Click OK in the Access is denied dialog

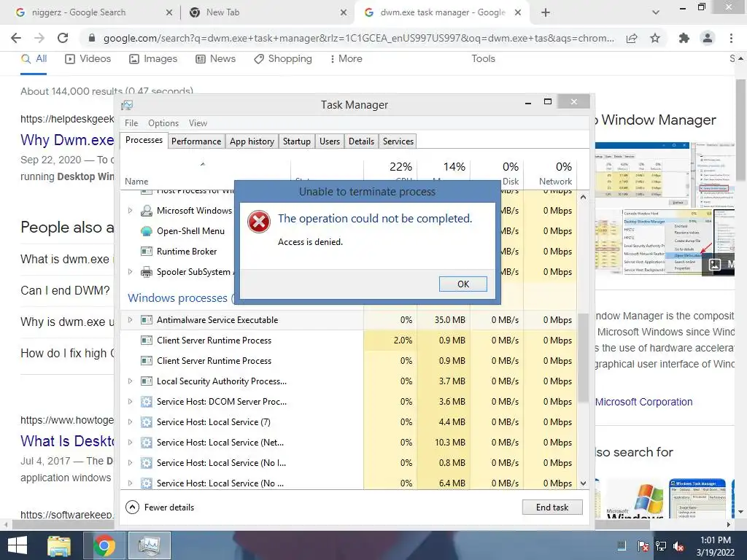[462, 284]
